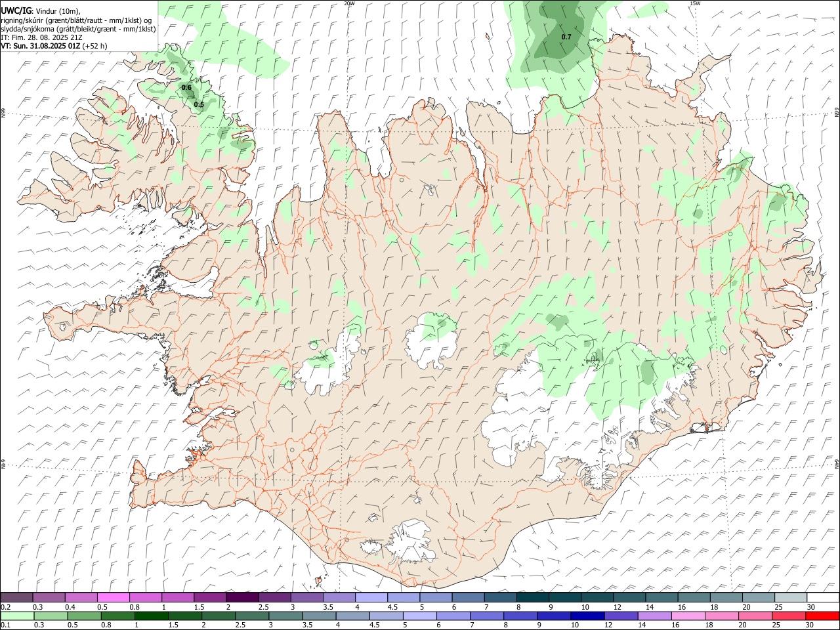Screen dimensions: 840x630
Task: Click the lower-row swatch between 2.5 and 3
Action: pos(252,616)
